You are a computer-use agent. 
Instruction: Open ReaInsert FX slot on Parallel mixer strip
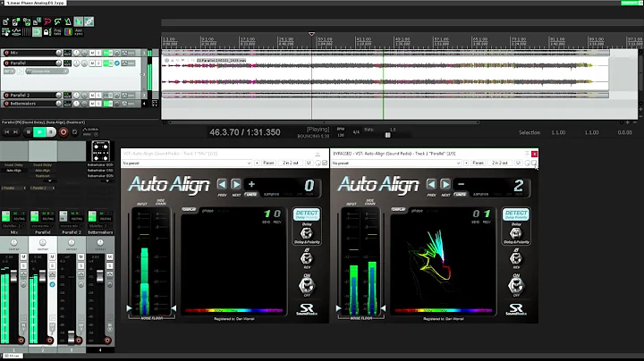point(42,175)
